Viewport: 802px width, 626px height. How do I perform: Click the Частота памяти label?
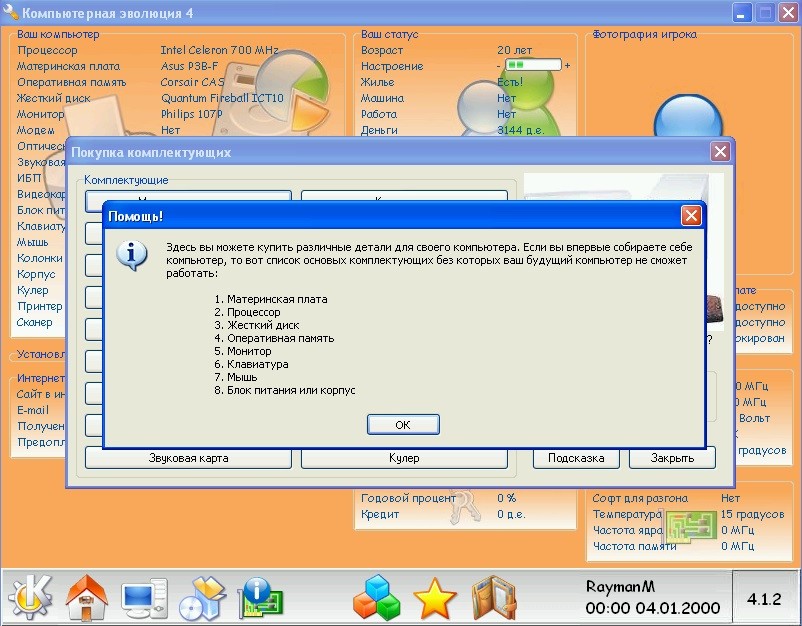tap(634, 546)
